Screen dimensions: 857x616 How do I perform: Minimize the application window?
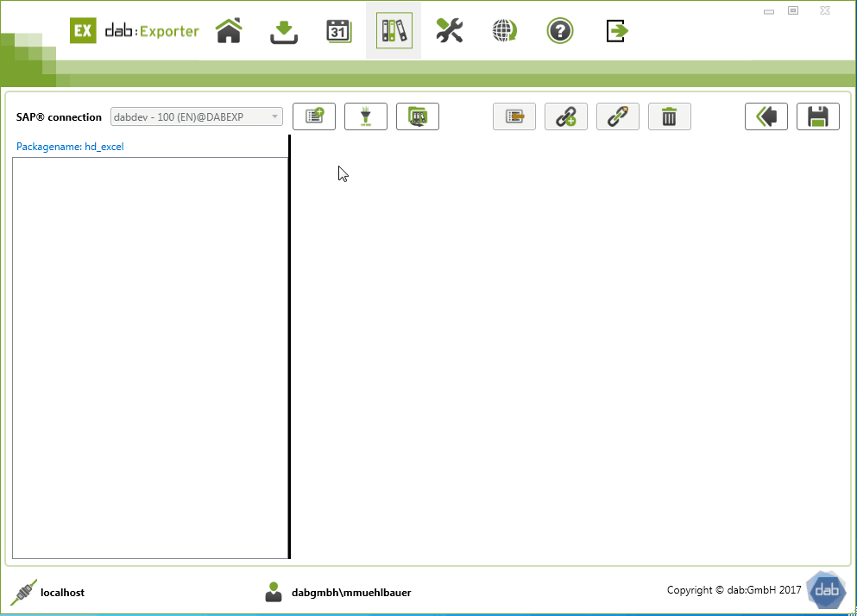pos(769,11)
